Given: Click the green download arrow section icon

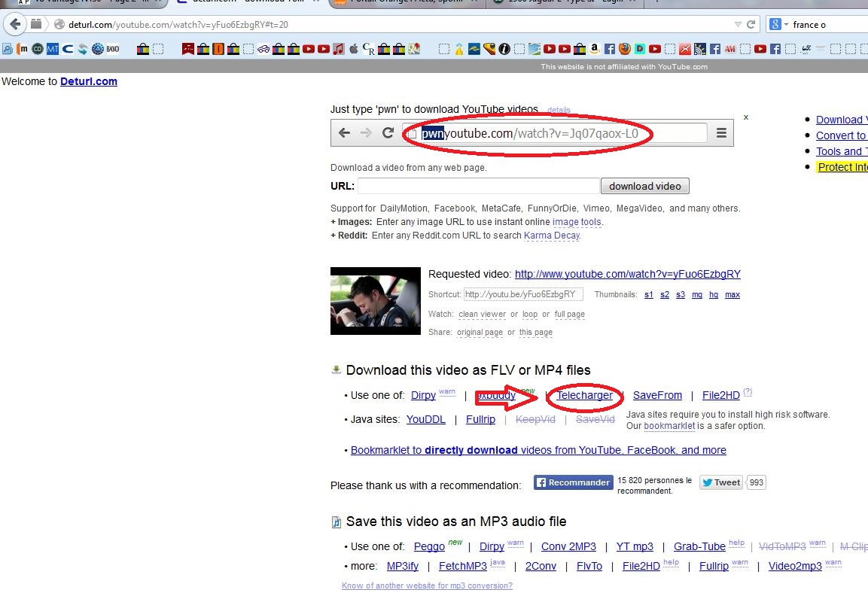Looking at the screenshot, I should click(336, 369).
